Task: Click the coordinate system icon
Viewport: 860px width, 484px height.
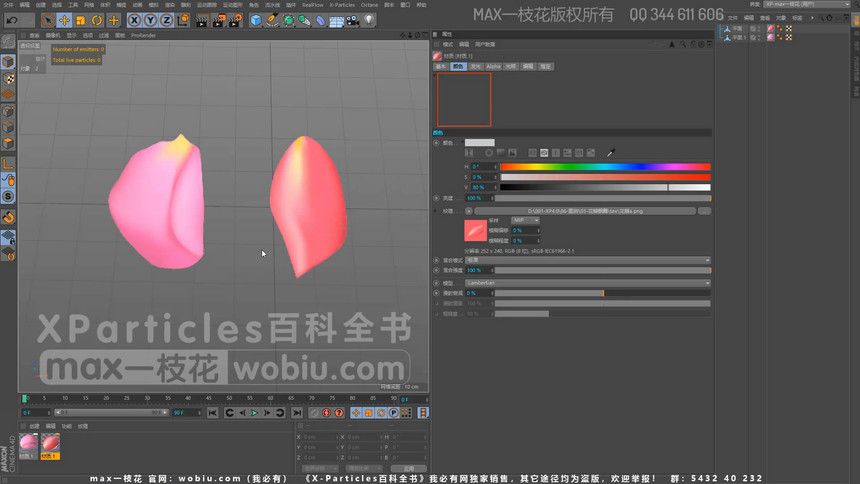Action: pyautogui.click(x=183, y=20)
